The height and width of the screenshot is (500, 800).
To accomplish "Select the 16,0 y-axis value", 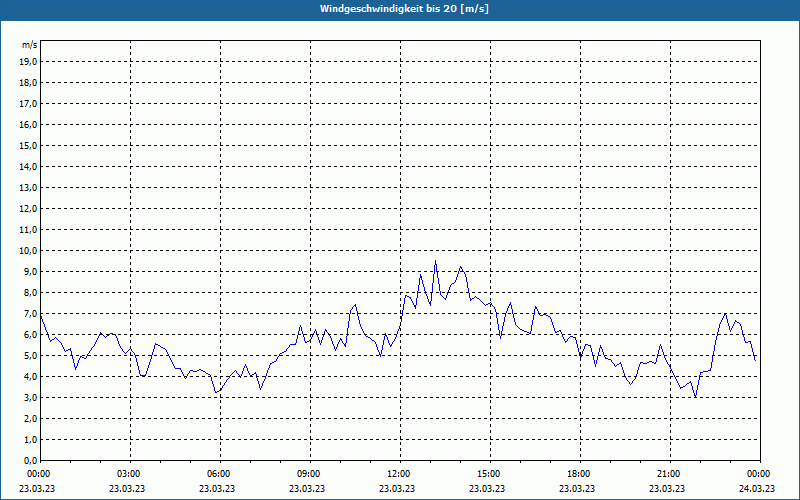I will 28,124.
